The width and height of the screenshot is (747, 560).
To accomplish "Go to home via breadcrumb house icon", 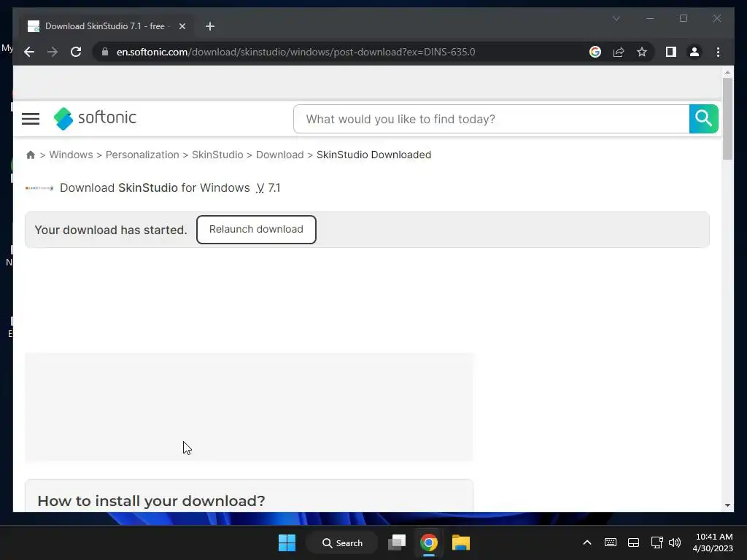I will (x=31, y=155).
